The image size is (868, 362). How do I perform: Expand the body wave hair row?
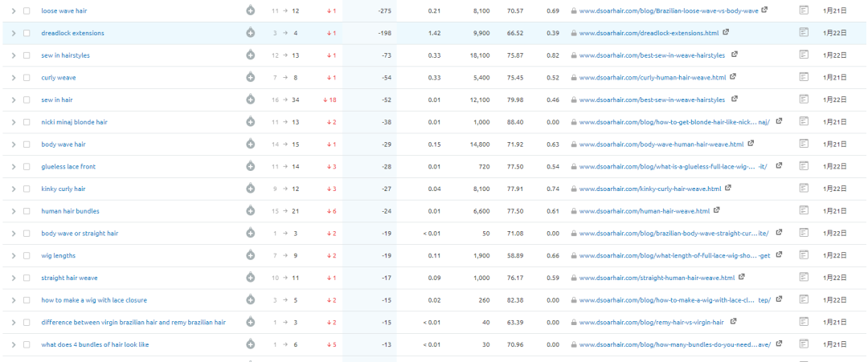[14, 144]
